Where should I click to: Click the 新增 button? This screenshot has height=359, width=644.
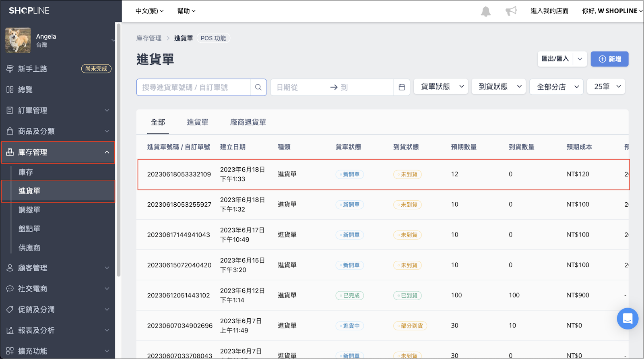609,59
